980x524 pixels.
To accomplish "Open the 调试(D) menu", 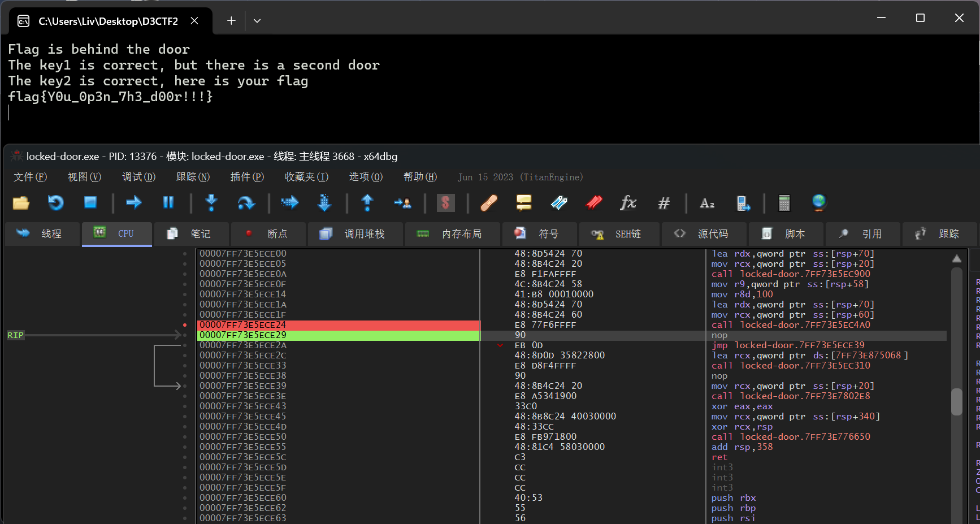I will click(138, 177).
